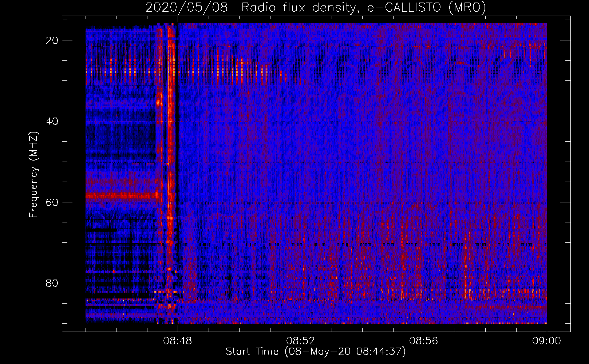589x364 pixels.
Task: Click the 20 MHz frequency tick label
Action: [x=52, y=40]
